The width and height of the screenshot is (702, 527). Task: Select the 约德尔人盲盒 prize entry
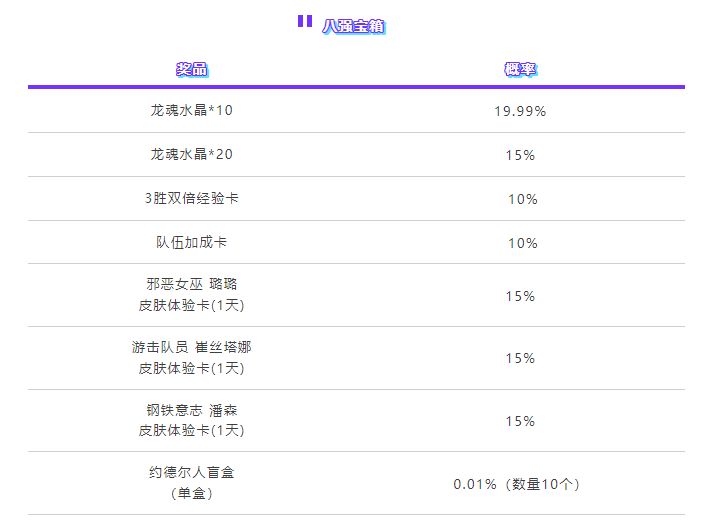[192, 483]
